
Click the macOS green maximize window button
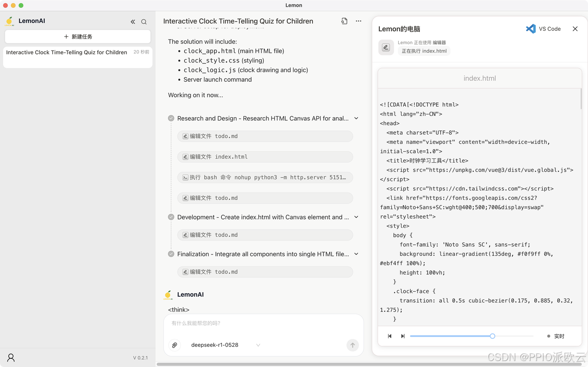coord(21,6)
